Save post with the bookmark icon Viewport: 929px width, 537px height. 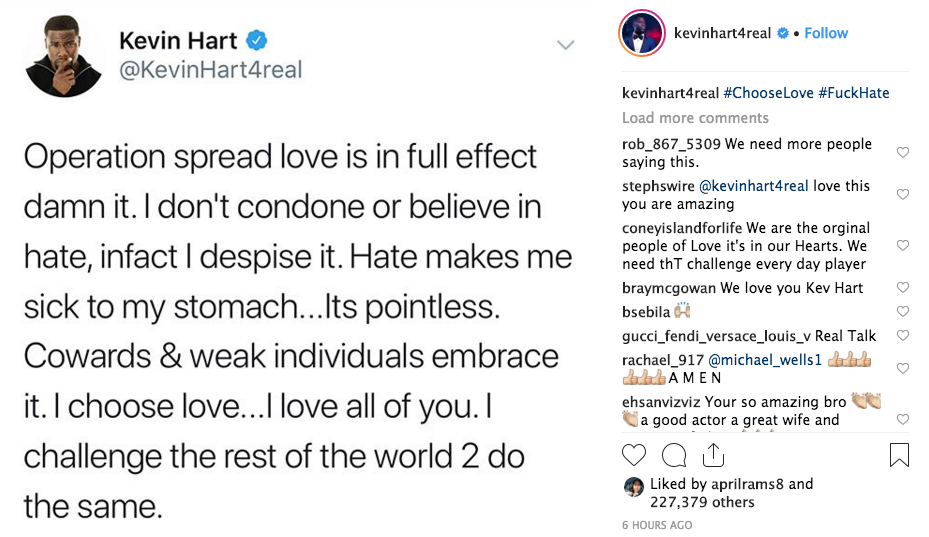pyautogui.click(x=899, y=455)
